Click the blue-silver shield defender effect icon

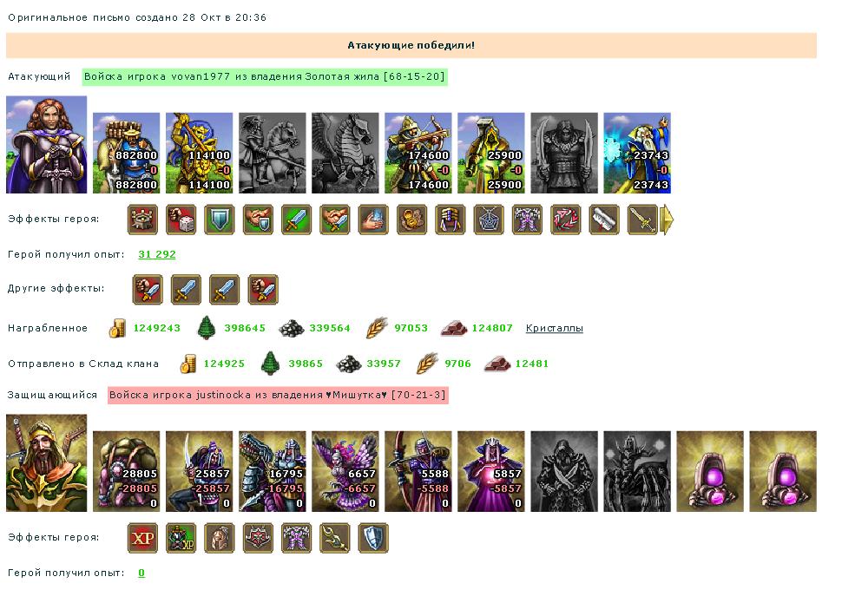click(x=374, y=538)
